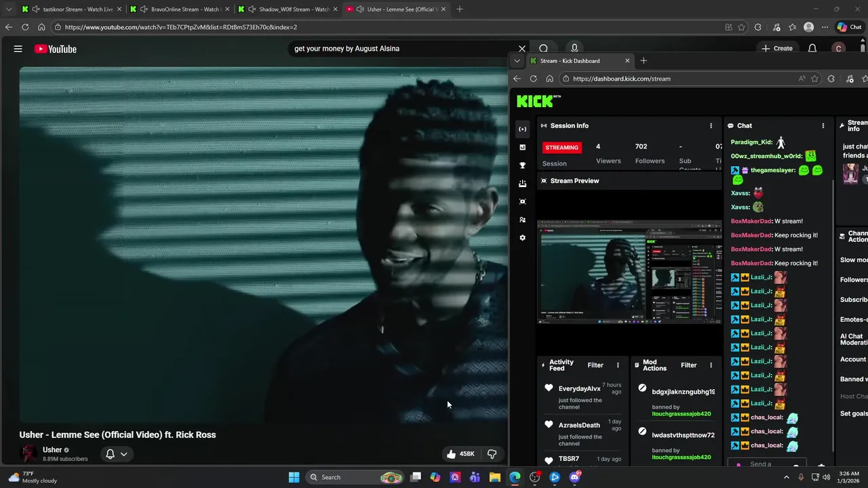Viewport: 868px width, 488px height.
Task: Click the AzraelsDeath follower entry
Action: [583, 433]
